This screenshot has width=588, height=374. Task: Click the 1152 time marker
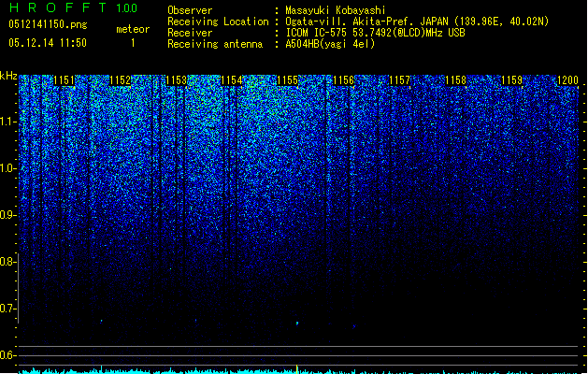[x=120, y=80]
